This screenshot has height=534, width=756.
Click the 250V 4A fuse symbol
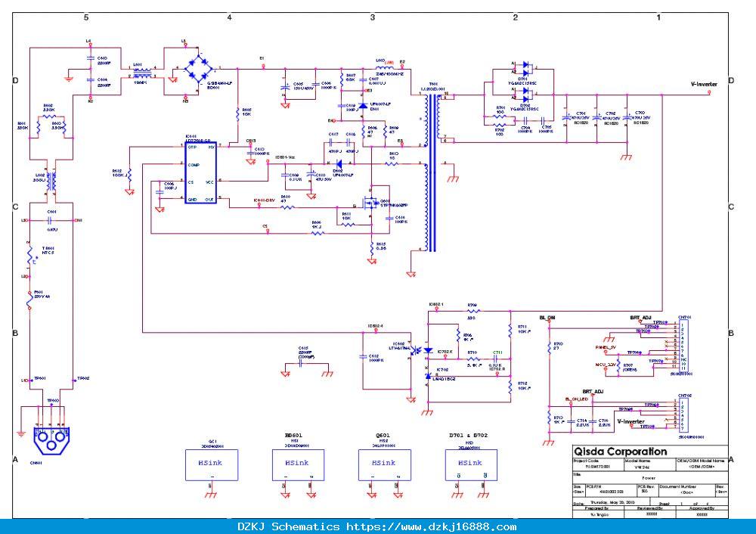(30, 300)
